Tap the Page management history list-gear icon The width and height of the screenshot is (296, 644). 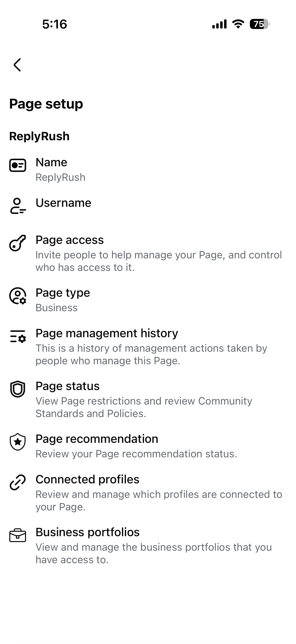coord(17,336)
